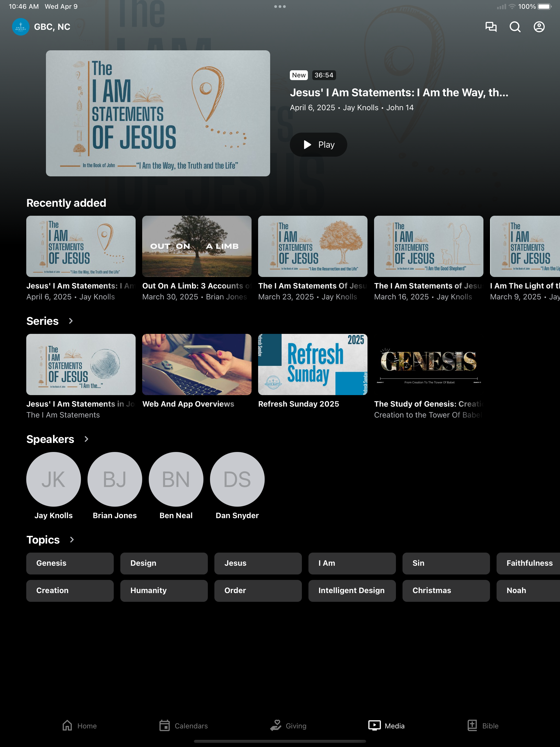Switch to the Calendars tab
Viewport: 560px width, 747px height.
(x=183, y=725)
